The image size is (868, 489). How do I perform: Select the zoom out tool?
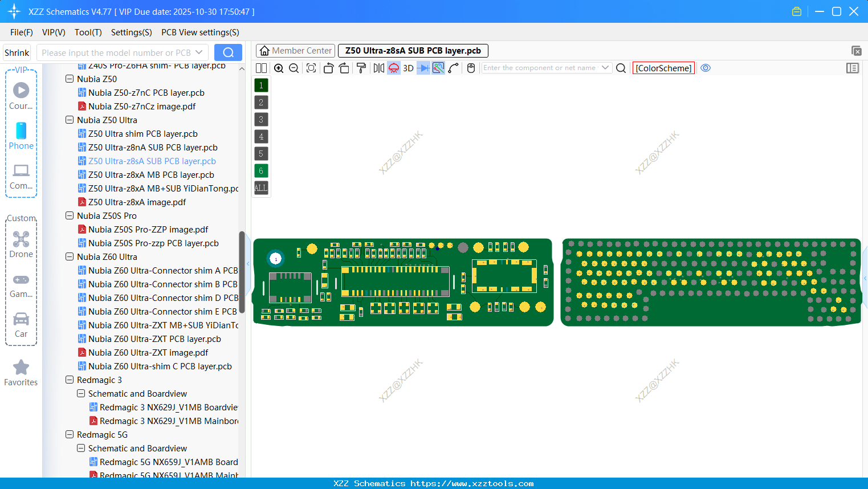click(293, 68)
